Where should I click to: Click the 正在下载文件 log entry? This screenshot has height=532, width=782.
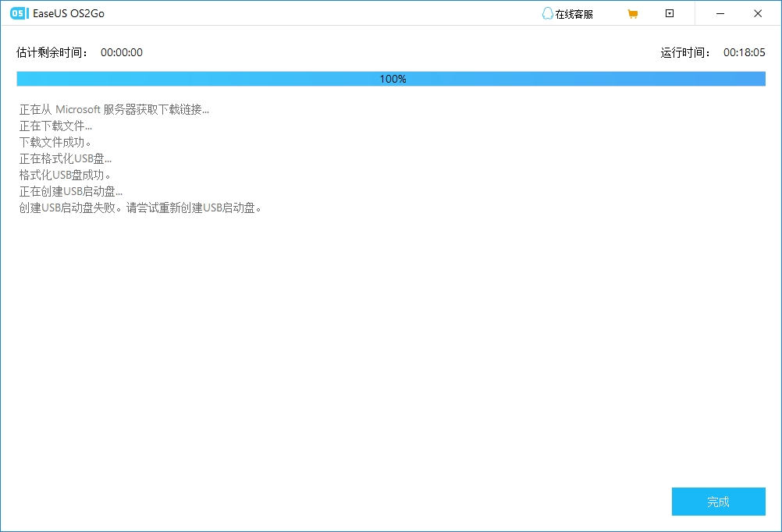(55, 126)
